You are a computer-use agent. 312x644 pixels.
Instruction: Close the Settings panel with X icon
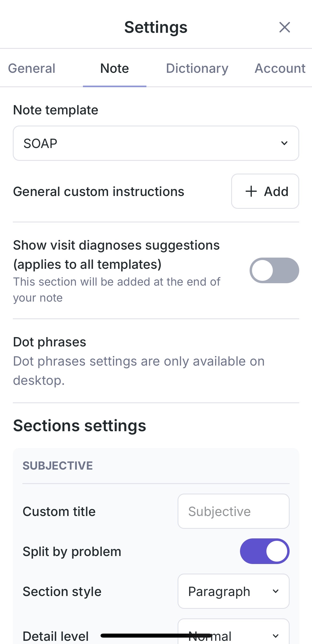point(285,27)
